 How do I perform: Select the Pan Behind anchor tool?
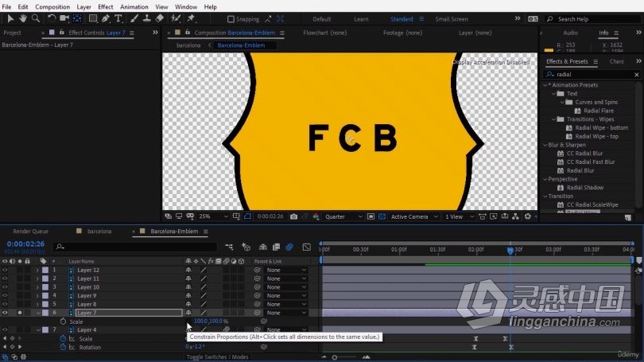coord(77,18)
